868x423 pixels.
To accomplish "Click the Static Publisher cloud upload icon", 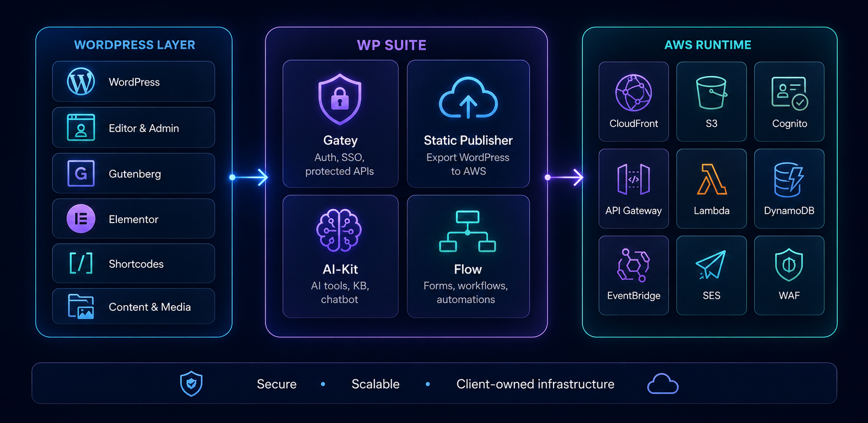I will pos(468,98).
